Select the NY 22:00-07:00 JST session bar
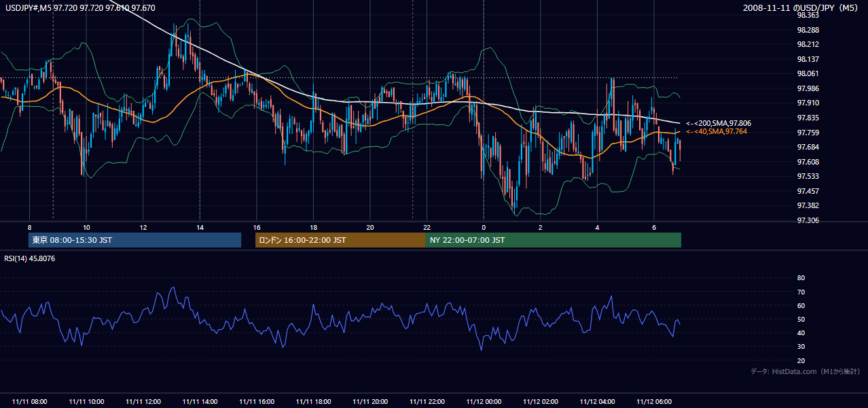This screenshot has height=408, width=868. [x=554, y=240]
